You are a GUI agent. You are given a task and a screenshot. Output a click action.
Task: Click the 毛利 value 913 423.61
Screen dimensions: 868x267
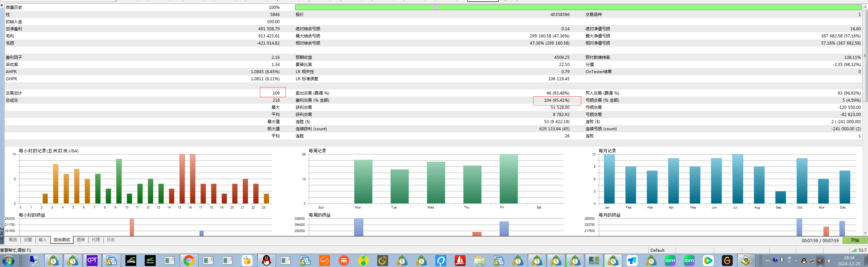(x=269, y=36)
